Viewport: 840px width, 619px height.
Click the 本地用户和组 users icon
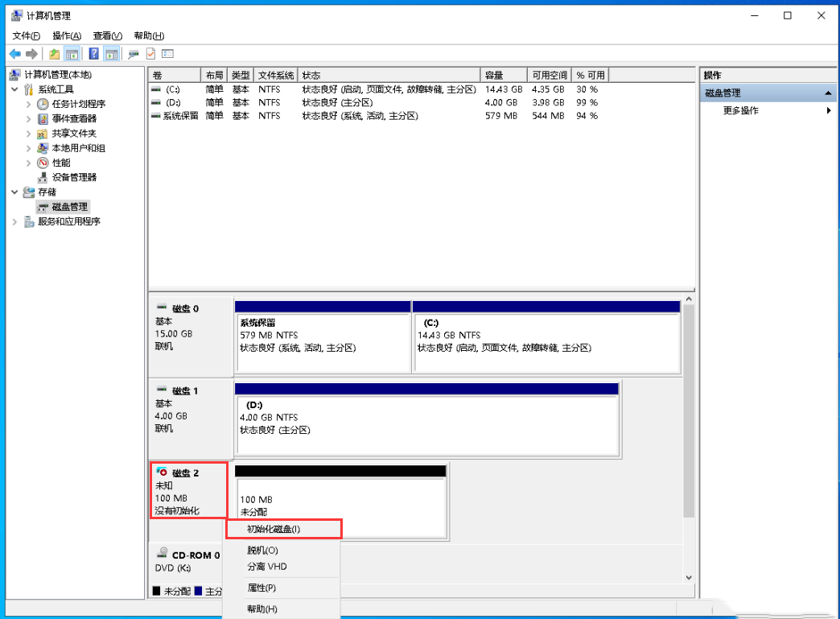[x=43, y=148]
